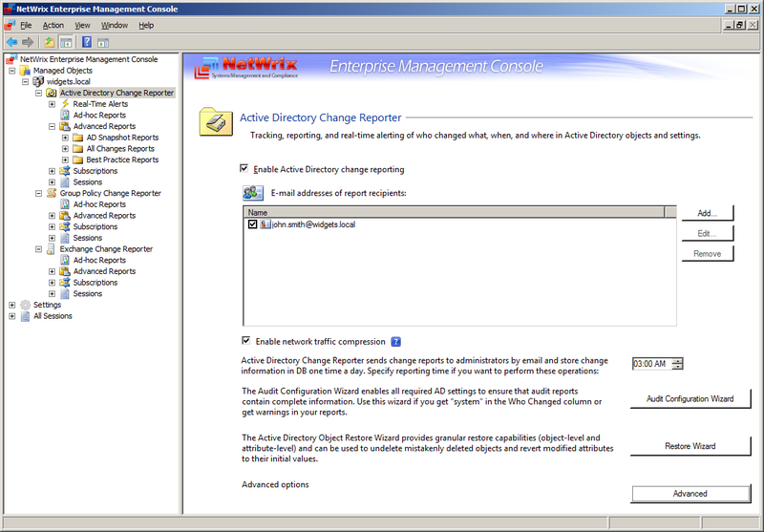Toggle Enable network traffic compression checkbox
This screenshot has height=532, width=764.
(246, 341)
